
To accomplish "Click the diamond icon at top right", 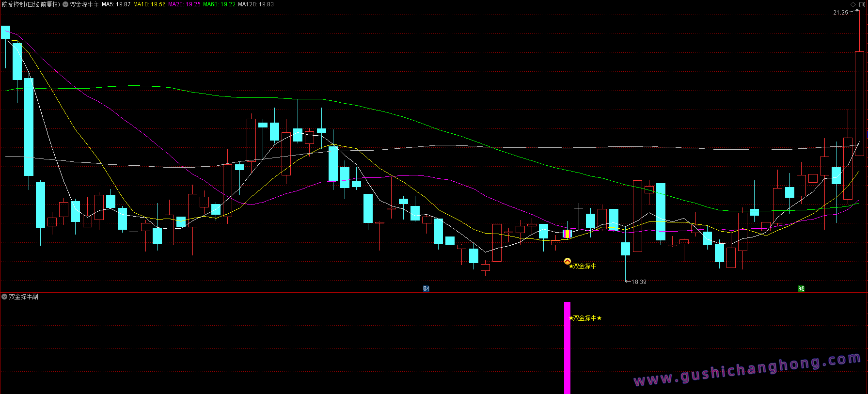I will tap(853, 4).
